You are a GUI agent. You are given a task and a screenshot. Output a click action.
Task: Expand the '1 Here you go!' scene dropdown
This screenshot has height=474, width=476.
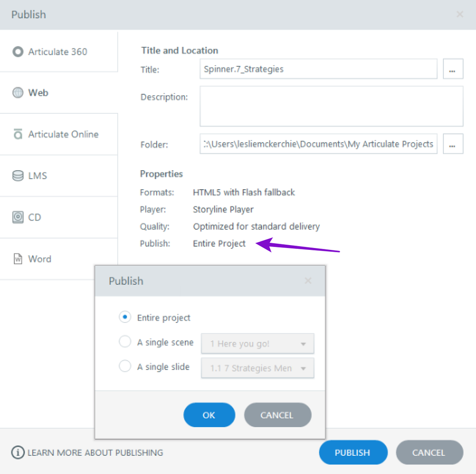[258, 343]
